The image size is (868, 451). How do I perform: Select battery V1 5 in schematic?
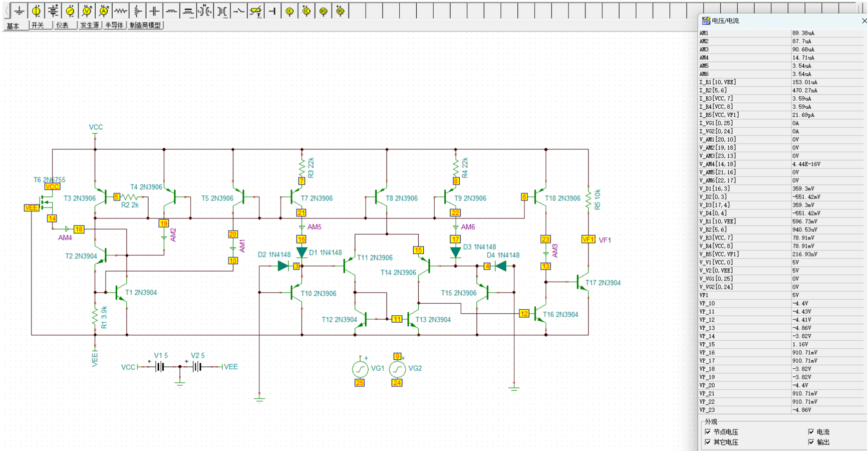click(159, 367)
